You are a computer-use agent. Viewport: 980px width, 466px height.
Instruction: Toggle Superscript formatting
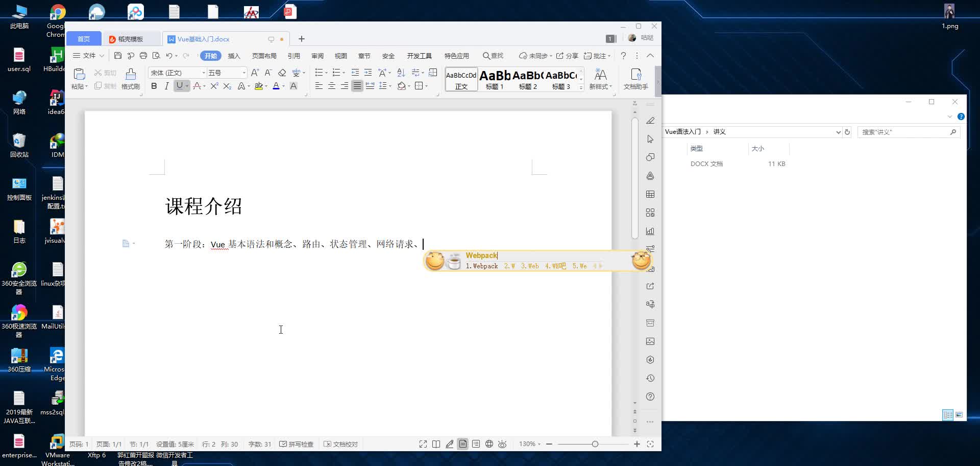214,86
